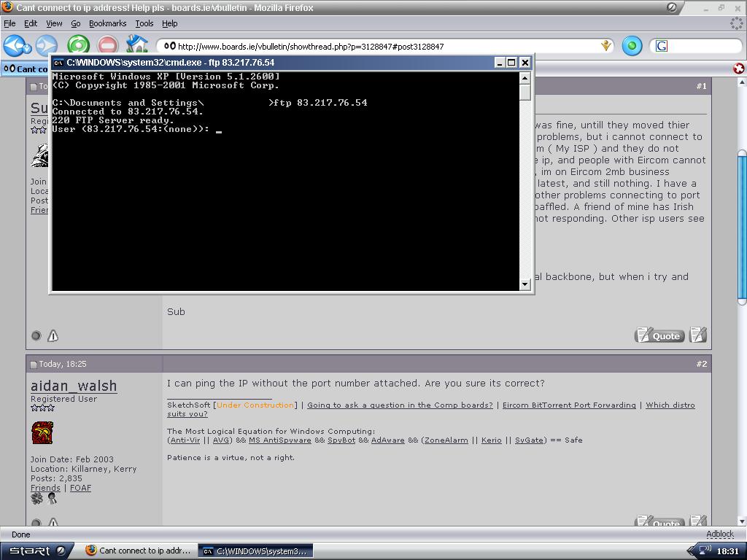Click the taskbar clock showing 18:31

point(727,551)
